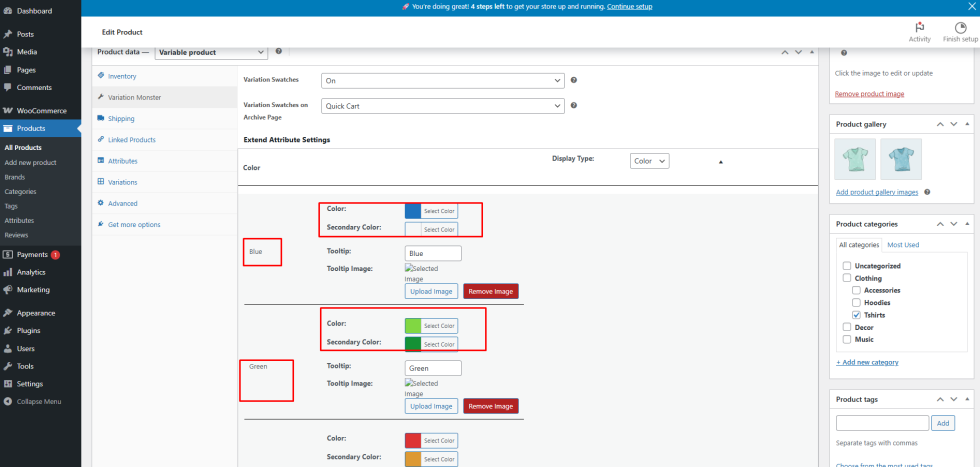The image size is (980, 467).
Task: Open Dashboard icon in admin sidebar
Action: (x=8, y=11)
